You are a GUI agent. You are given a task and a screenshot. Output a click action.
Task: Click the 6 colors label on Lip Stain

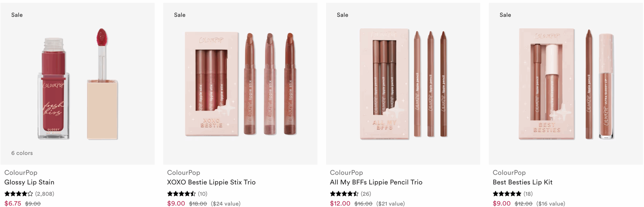pyautogui.click(x=22, y=153)
